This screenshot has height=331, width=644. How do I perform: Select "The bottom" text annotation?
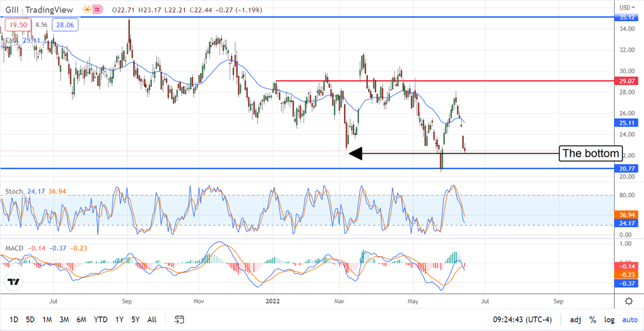[x=591, y=154]
